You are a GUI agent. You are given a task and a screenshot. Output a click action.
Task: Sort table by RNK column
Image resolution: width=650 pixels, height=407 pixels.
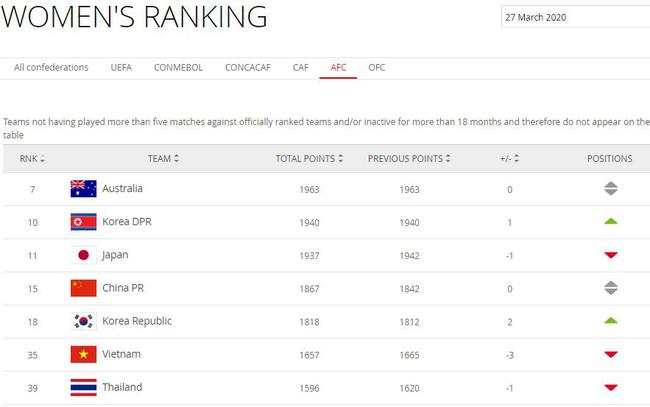(32, 159)
